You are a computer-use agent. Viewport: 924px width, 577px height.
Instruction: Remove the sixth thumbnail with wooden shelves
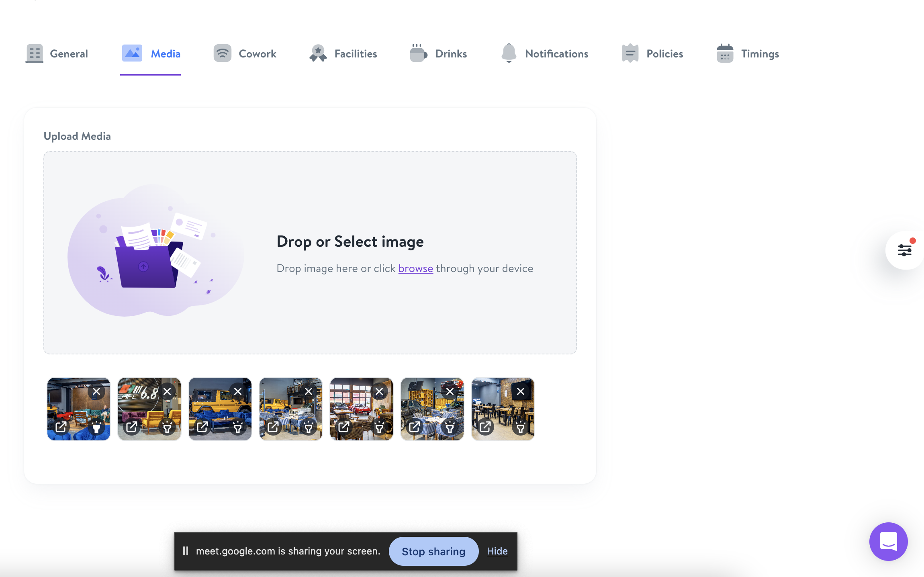[x=450, y=391]
